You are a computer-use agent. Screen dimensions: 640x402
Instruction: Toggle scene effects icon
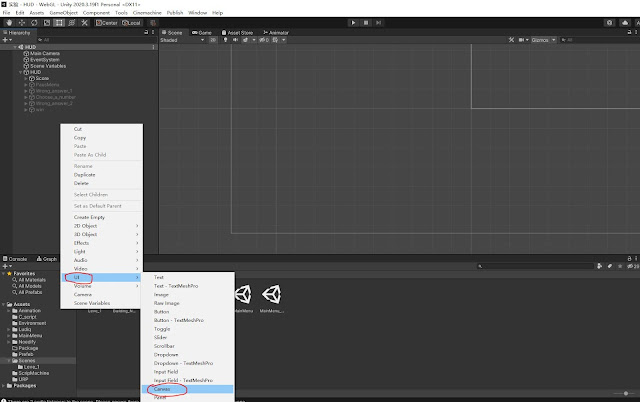245,40
